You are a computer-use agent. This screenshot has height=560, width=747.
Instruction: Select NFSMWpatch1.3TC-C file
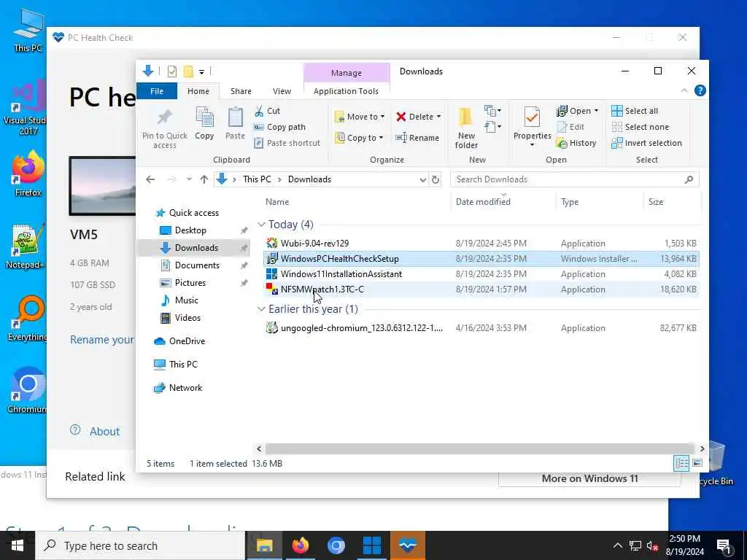[481, 289]
